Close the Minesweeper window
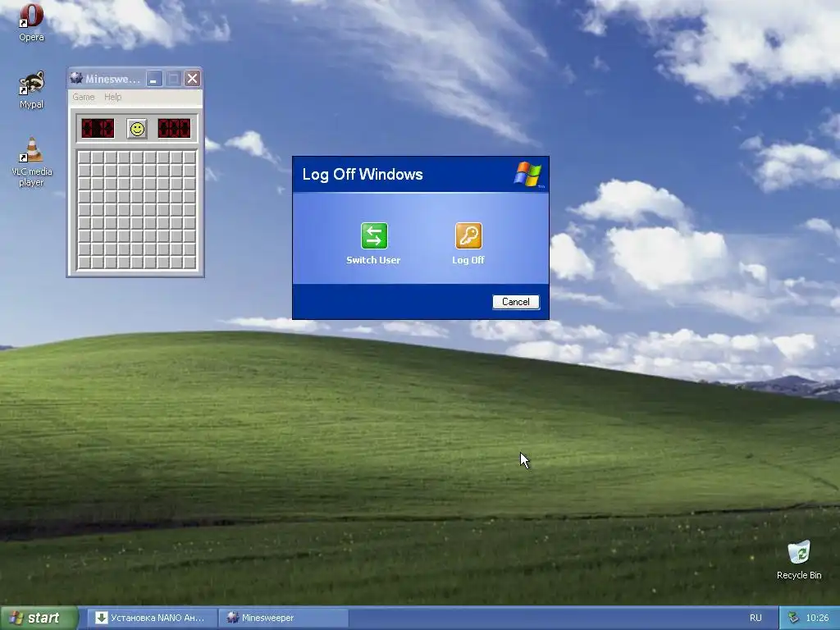Image resolution: width=840 pixels, height=630 pixels. pyautogui.click(x=192, y=79)
